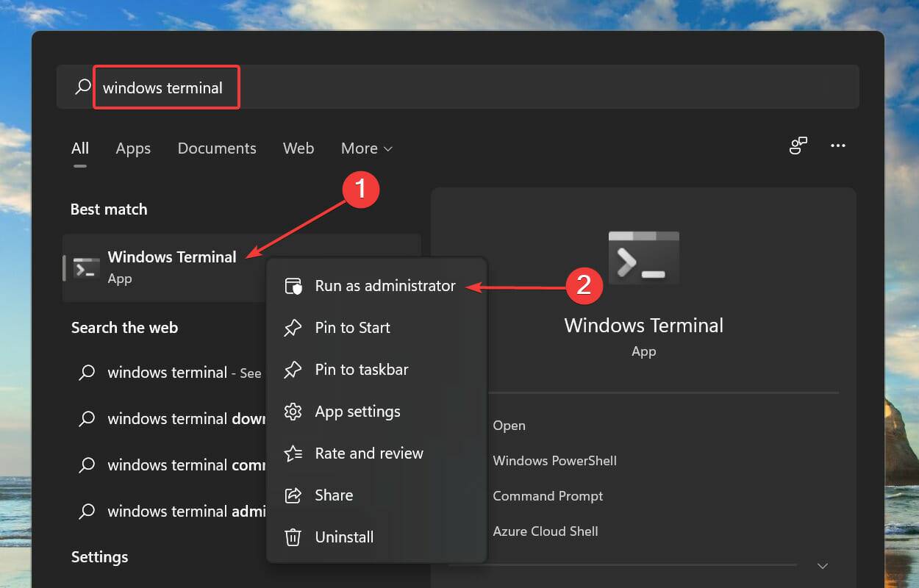
Task: Open the ellipsis options menu top right
Action: click(838, 146)
